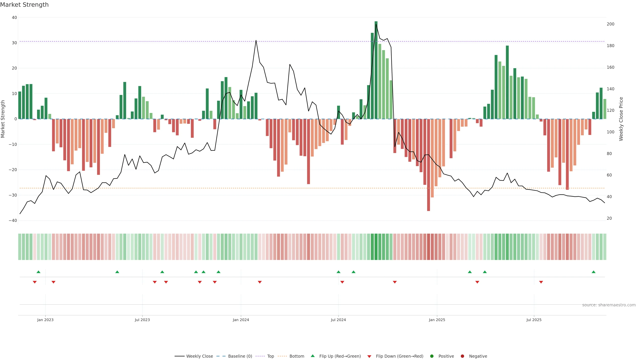644x362 pixels.
Task: Click the source: sharemaestro.com text
Action: (x=609, y=305)
